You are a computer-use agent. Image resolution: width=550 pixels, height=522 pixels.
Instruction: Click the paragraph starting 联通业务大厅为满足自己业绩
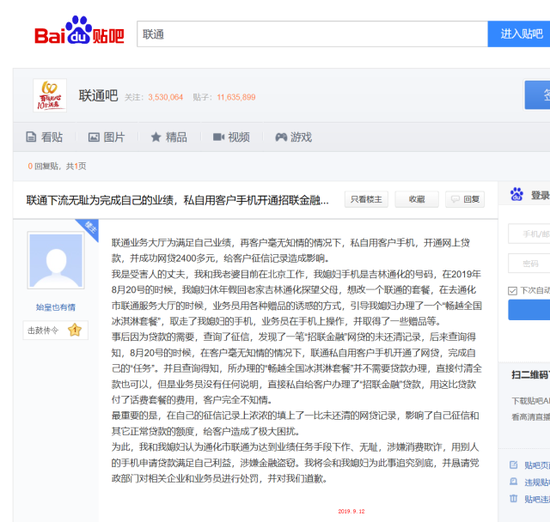point(291,250)
